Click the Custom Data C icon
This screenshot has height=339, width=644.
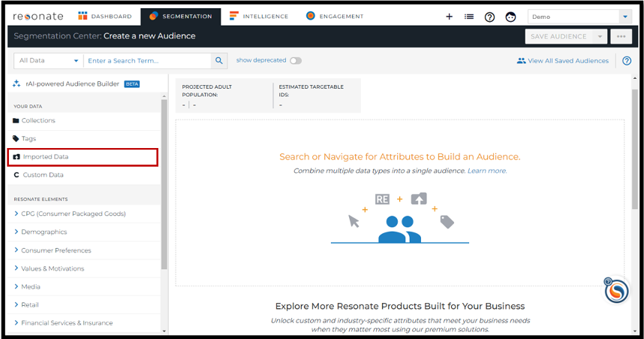click(x=17, y=175)
